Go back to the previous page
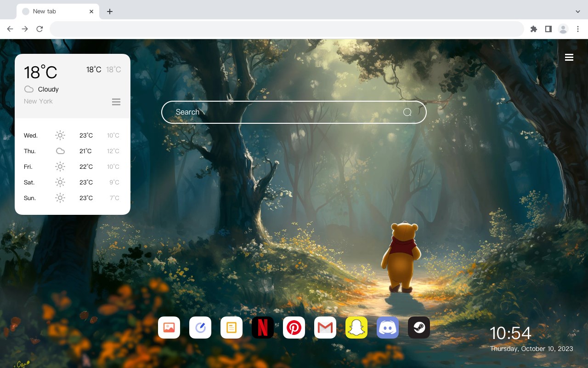The image size is (588, 368). (x=10, y=29)
